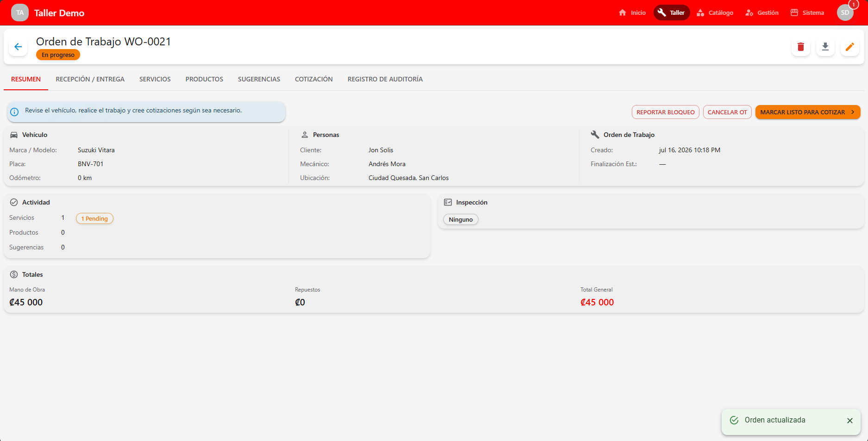Click the mechanic name Andrés Mora
The height and width of the screenshot is (441, 868).
pos(387,164)
